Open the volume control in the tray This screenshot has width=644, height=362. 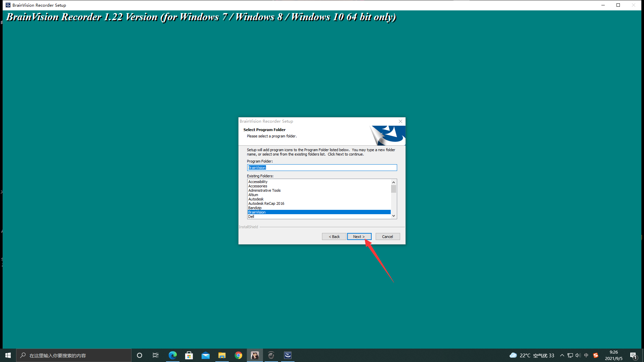(578, 355)
